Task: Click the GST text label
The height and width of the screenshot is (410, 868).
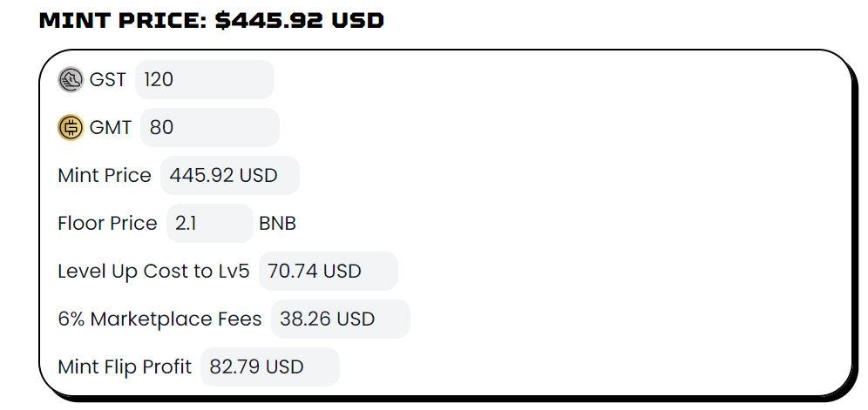Action: 108,80
